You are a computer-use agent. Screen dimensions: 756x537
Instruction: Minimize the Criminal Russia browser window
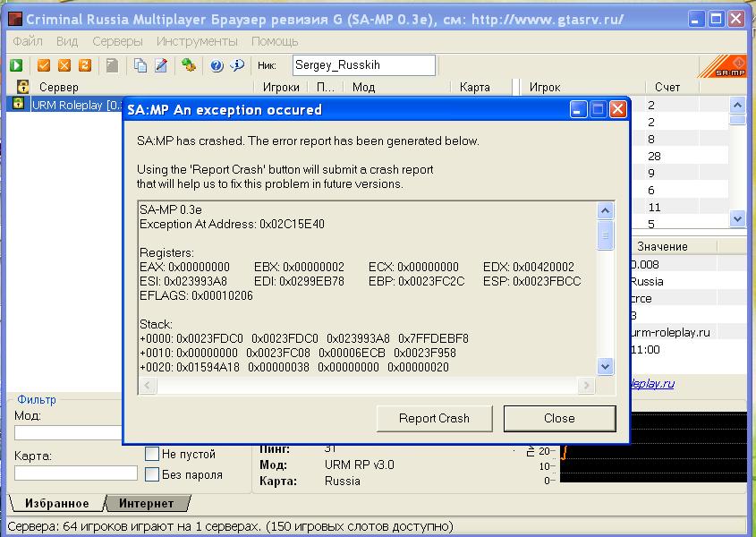(x=696, y=20)
